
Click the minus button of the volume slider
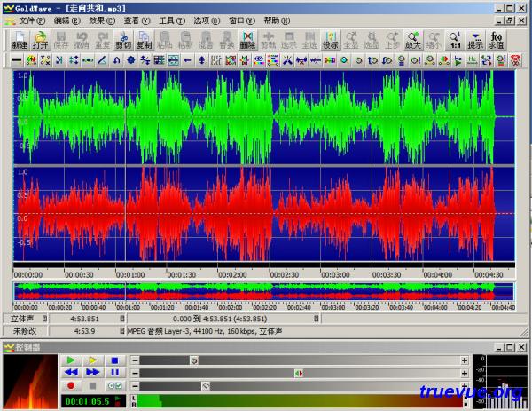click(x=135, y=360)
